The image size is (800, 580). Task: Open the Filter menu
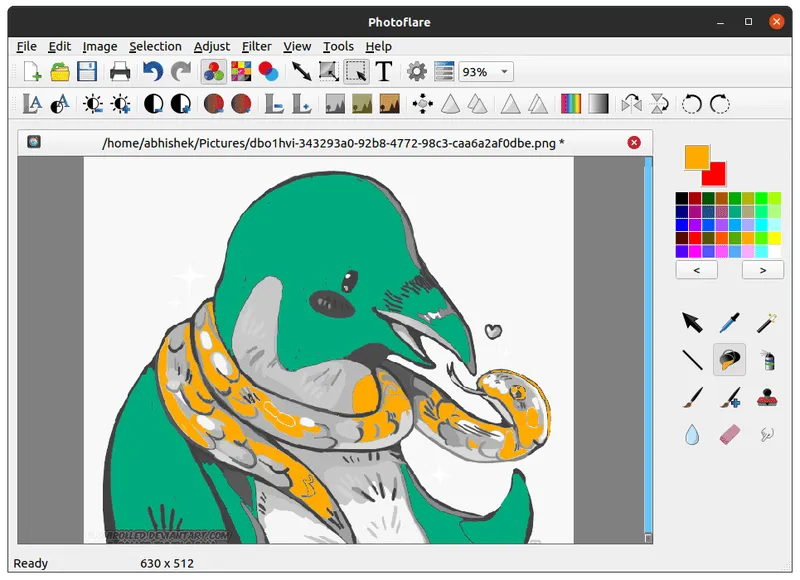pyautogui.click(x=256, y=46)
